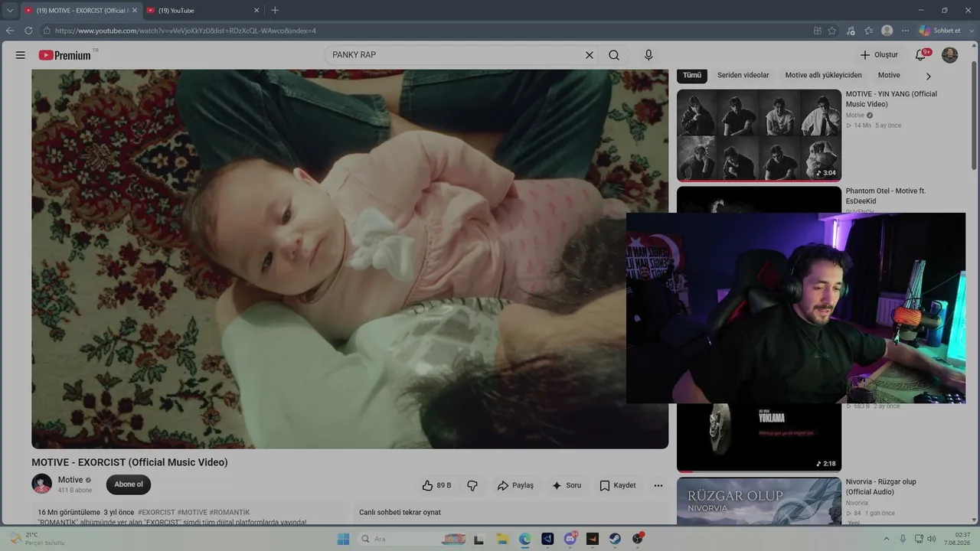Screen dimensions: 980x551
Task: Ask about the video with Soru
Action: (567, 485)
